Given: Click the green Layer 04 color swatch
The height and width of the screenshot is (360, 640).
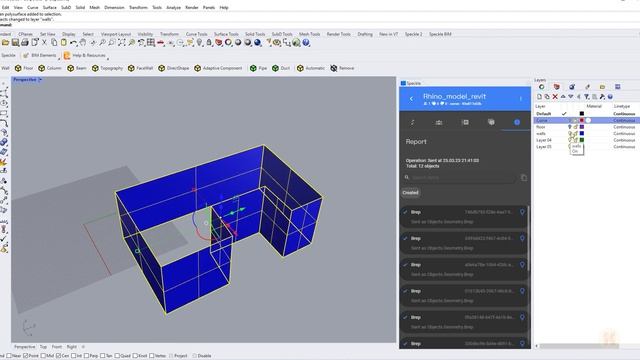Looking at the screenshot, I should click(x=582, y=140).
